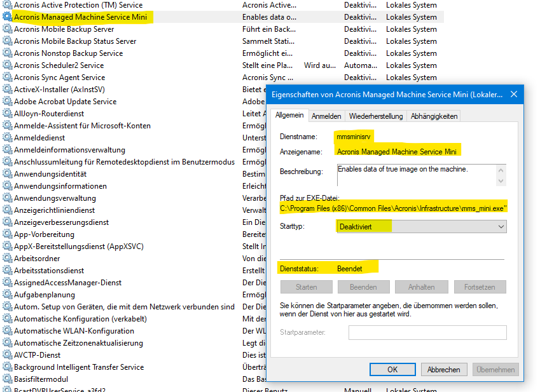Click the Automatische WLAN-Konfiguration service icon
The width and height of the screenshot is (540, 392).
[x=8, y=331]
